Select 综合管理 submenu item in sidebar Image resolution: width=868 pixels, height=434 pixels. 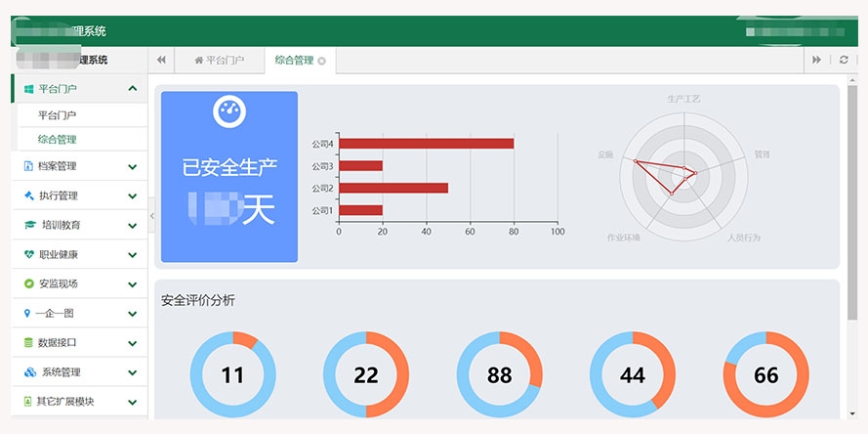coord(57,140)
